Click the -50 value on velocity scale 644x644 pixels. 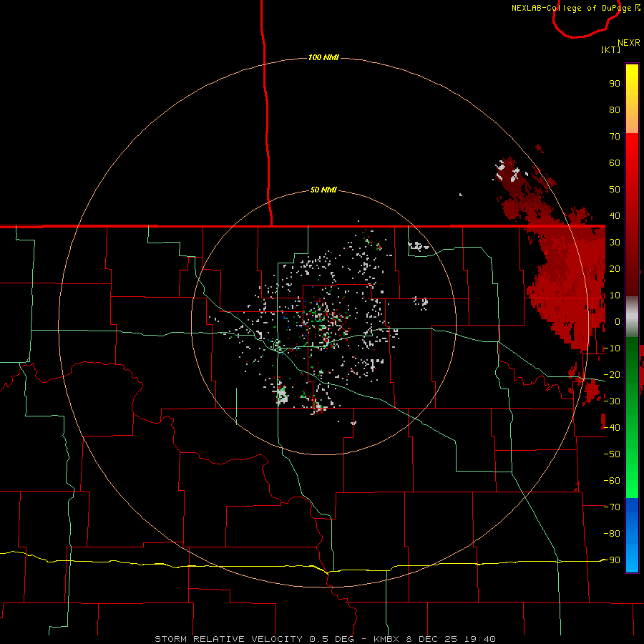click(x=612, y=454)
